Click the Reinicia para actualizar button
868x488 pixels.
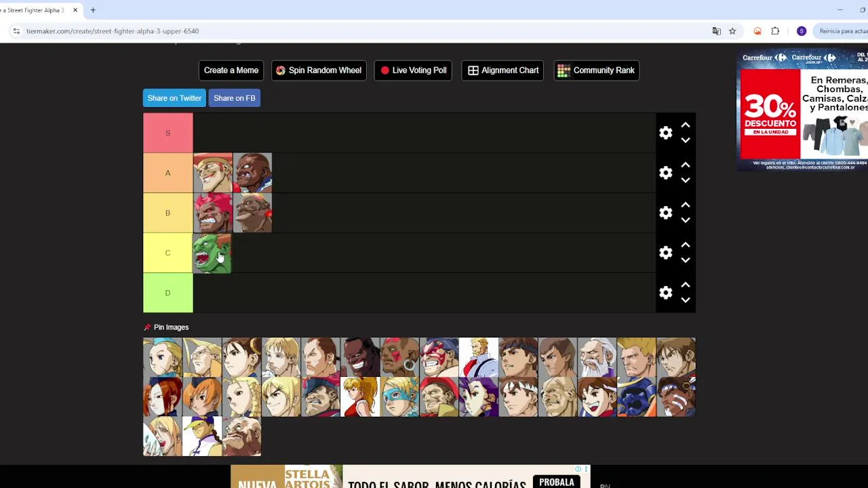[841, 31]
